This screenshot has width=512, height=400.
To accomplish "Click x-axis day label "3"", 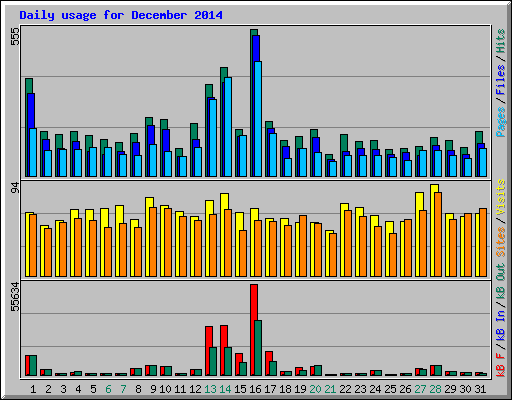I will coord(63,389).
